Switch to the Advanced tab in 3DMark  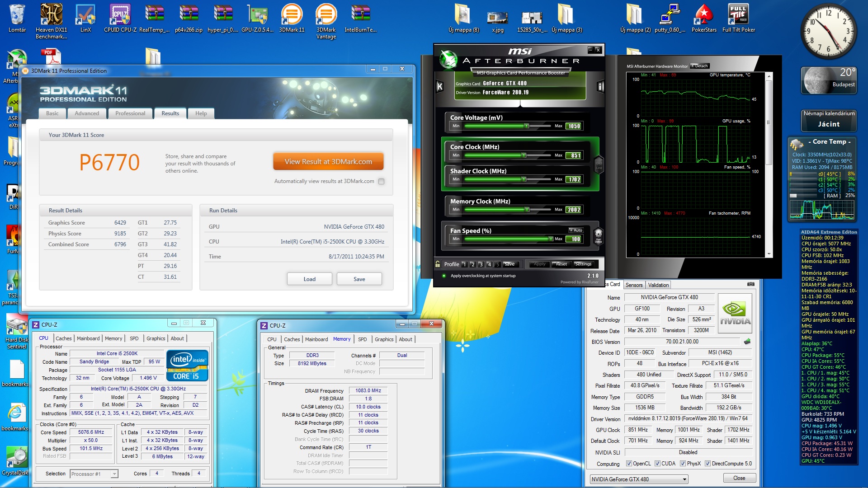[87, 113]
